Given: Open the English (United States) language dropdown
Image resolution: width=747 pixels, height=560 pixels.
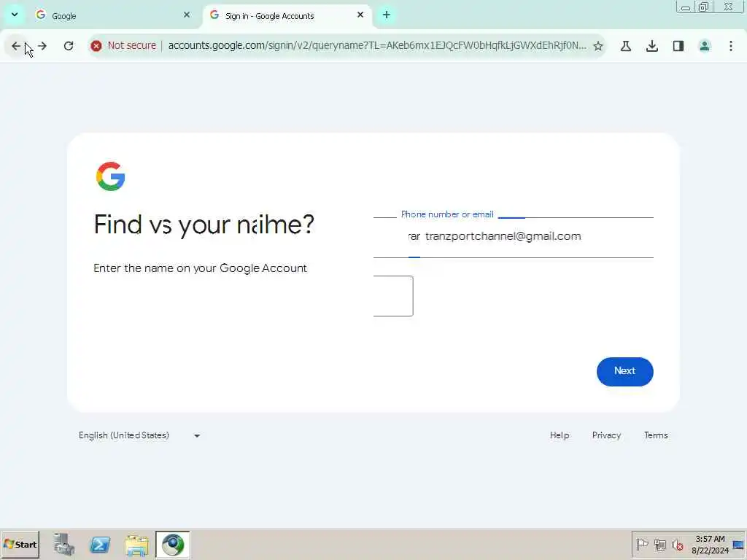Looking at the screenshot, I should tap(139, 435).
